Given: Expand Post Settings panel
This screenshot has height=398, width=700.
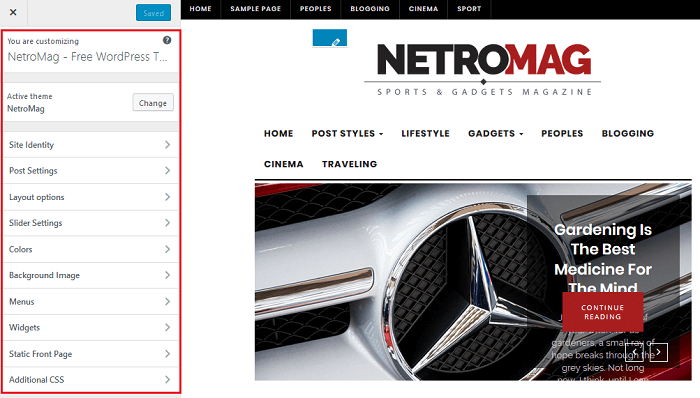Looking at the screenshot, I should tap(91, 170).
